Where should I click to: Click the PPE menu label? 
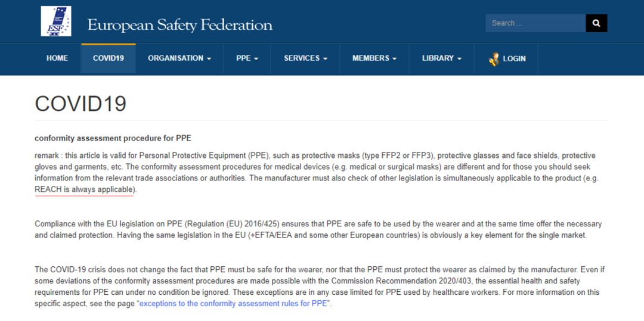coord(243,58)
